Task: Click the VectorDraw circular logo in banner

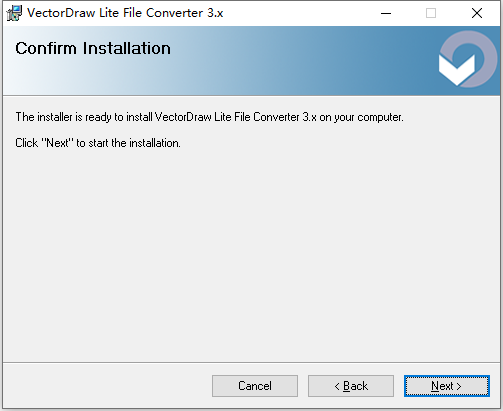Action: (468, 59)
